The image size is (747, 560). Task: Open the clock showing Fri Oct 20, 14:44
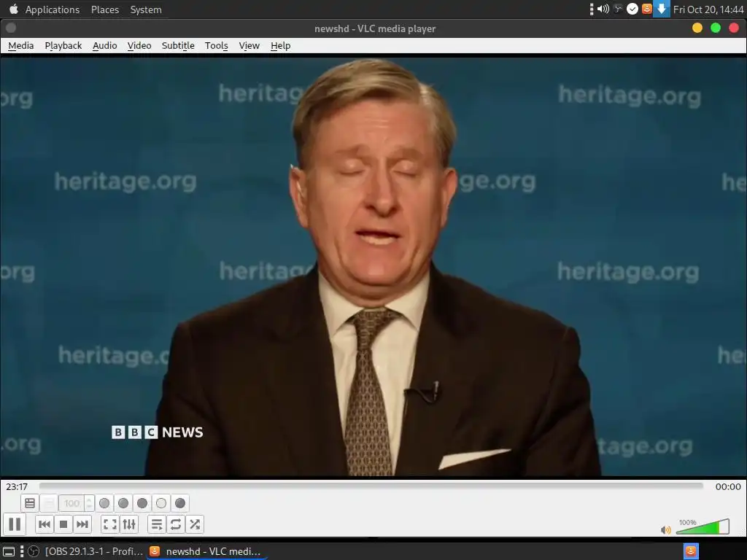(708, 9)
